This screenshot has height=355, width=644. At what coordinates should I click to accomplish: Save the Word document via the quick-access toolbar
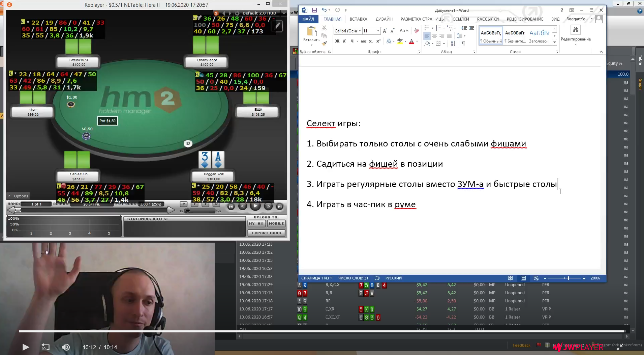[x=314, y=10]
